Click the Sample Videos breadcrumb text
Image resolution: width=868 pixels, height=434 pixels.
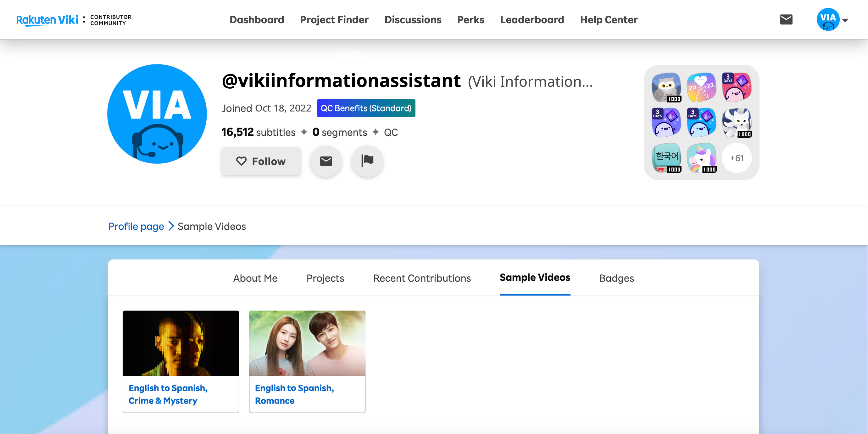pyautogui.click(x=212, y=226)
